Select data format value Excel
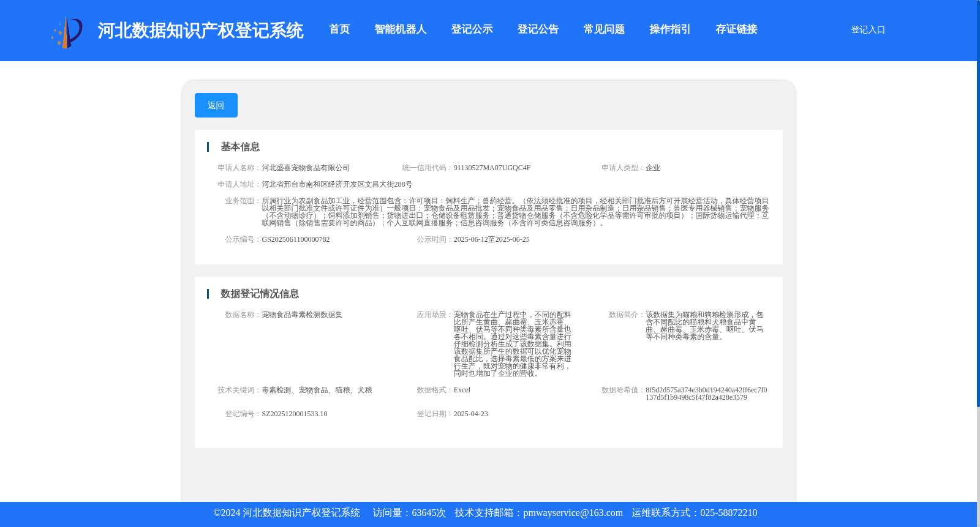 (x=462, y=390)
